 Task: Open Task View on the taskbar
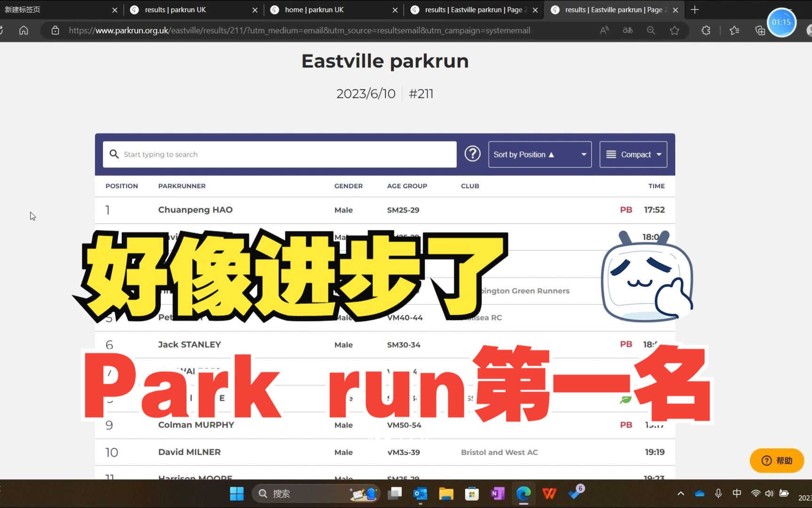(395, 493)
